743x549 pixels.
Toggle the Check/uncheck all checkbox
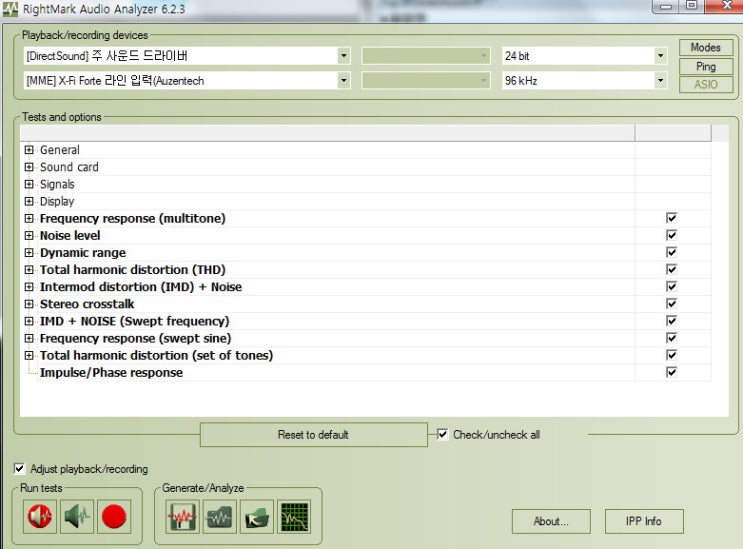(x=442, y=434)
